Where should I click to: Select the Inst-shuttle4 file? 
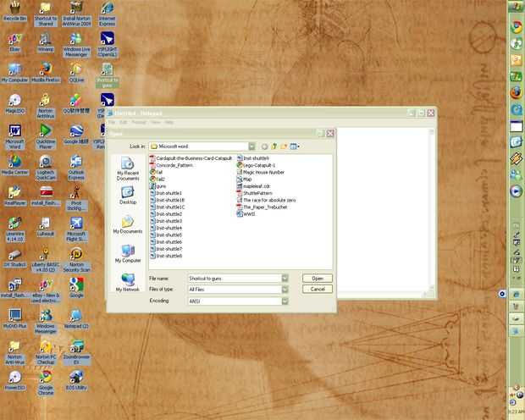(166, 228)
